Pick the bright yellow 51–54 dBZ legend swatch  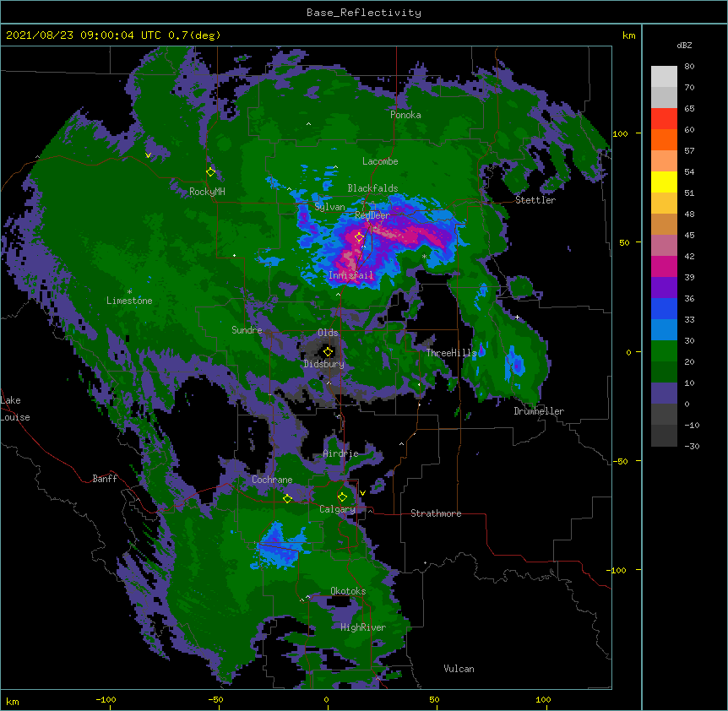point(664,182)
